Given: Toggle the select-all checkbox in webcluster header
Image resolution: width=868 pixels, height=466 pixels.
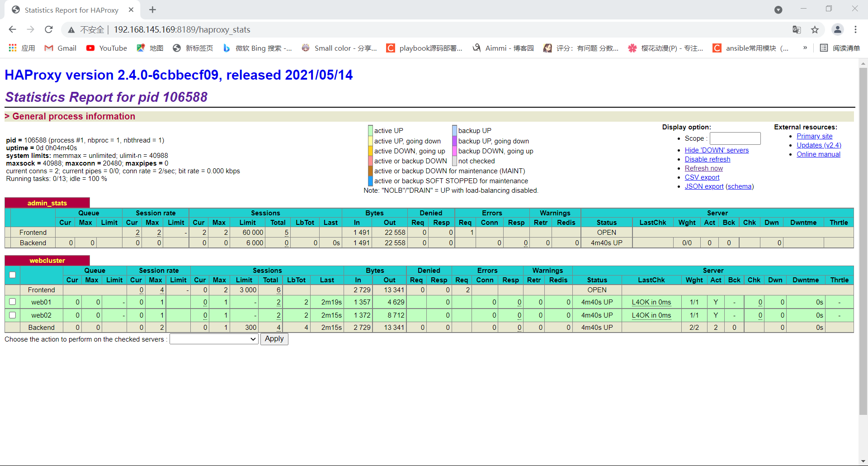Looking at the screenshot, I should point(13,275).
